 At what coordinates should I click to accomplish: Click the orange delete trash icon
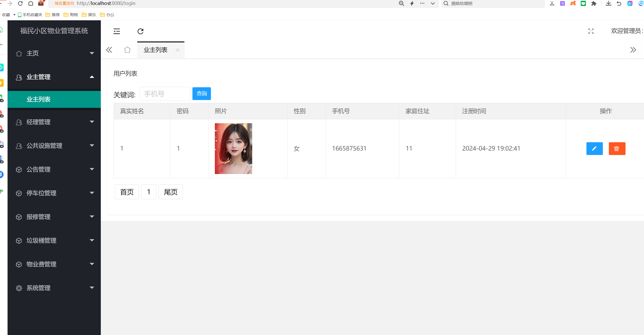(x=617, y=148)
